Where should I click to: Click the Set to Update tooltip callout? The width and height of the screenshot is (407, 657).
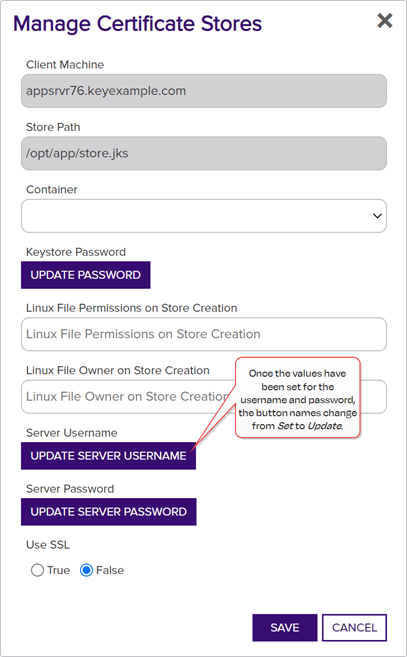[298, 398]
